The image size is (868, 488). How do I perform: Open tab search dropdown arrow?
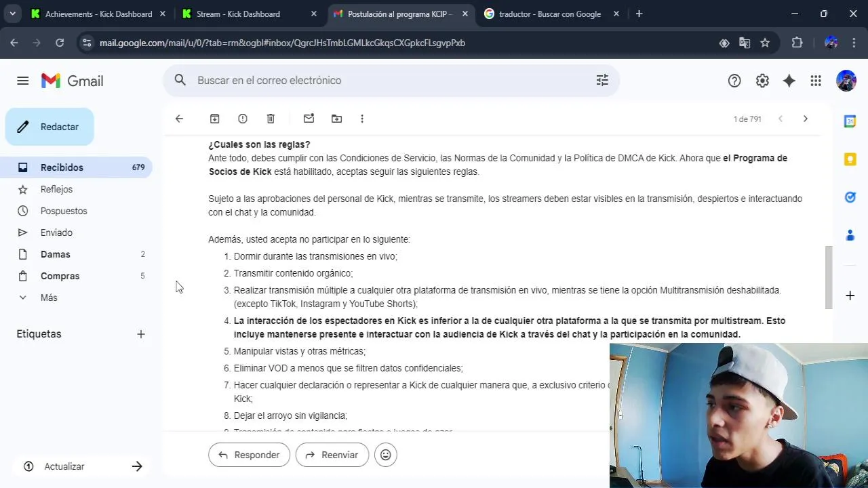point(12,14)
